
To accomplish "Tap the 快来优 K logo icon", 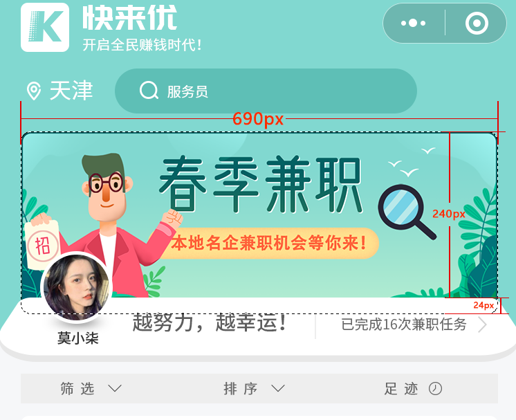I will point(45,27).
